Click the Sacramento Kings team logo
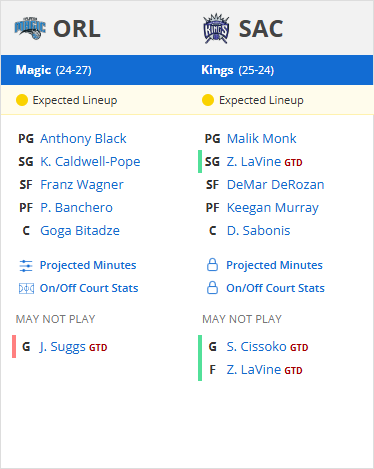374x469 pixels. 216,29
